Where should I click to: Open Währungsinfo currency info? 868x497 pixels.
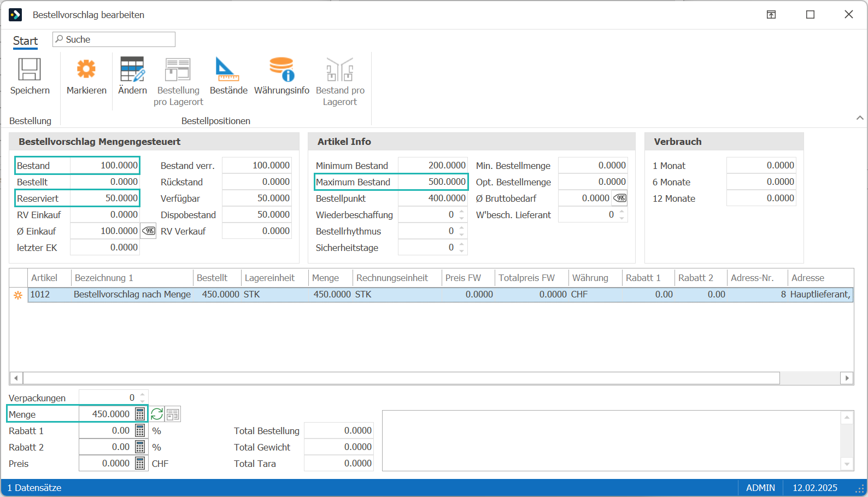coord(281,69)
